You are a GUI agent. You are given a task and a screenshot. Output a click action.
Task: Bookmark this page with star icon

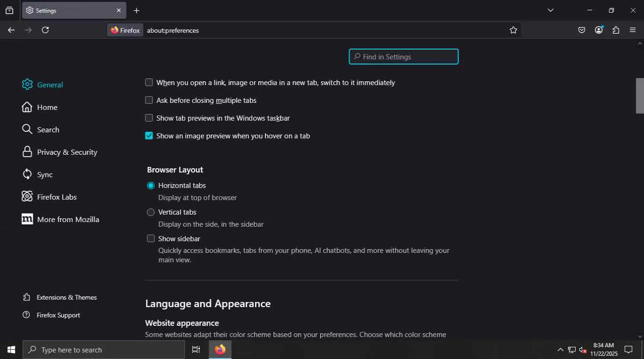click(x=513, y=30)
